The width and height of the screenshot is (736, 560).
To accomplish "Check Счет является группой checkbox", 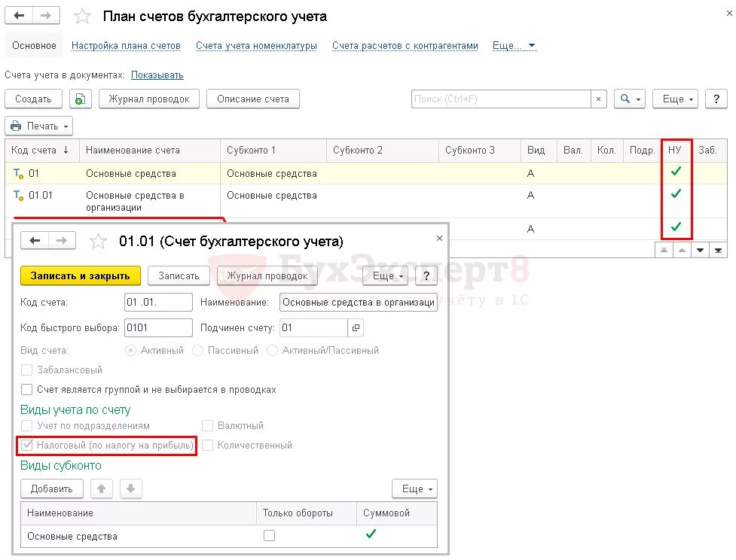I will (27, 390).
